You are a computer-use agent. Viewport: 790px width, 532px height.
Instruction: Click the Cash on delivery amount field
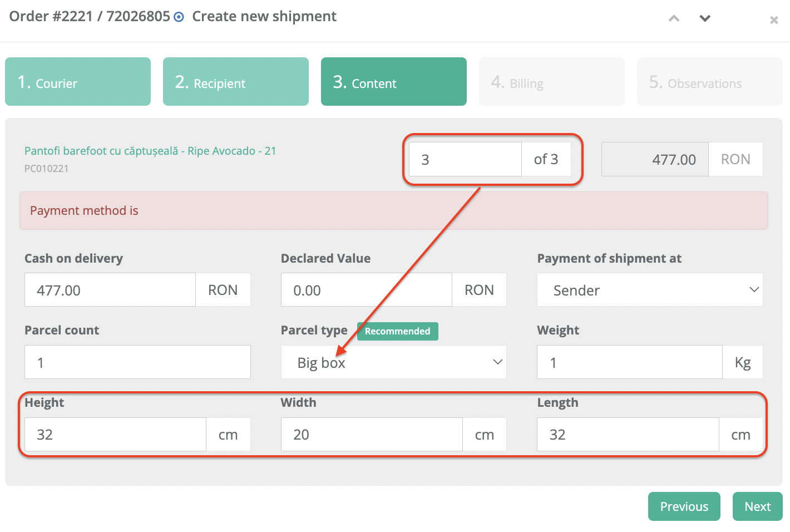[110, 290]
